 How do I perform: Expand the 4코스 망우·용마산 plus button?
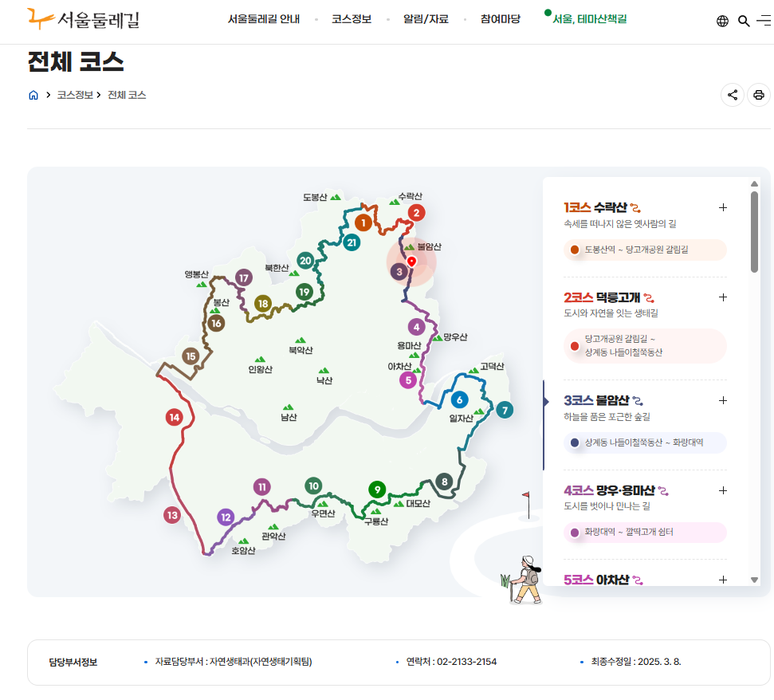pos(723,490)
